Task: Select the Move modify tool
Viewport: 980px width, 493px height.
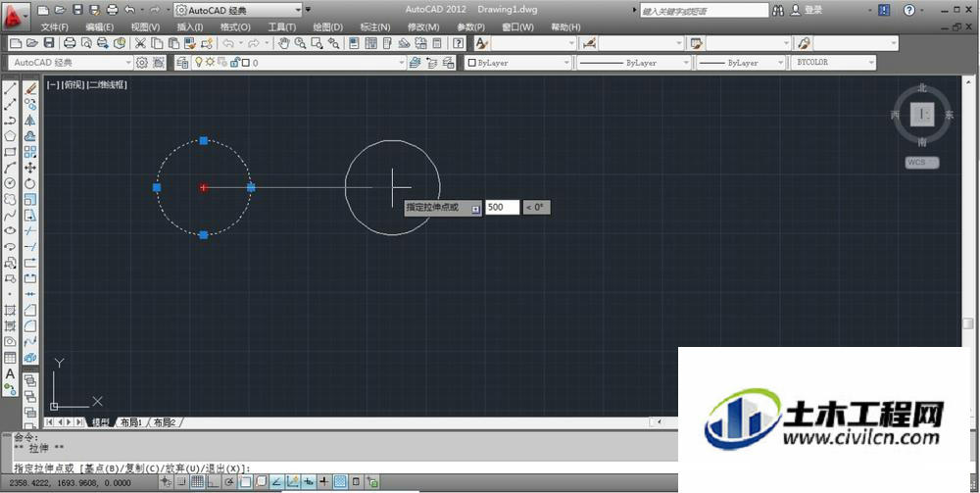Action: [30, 168]
